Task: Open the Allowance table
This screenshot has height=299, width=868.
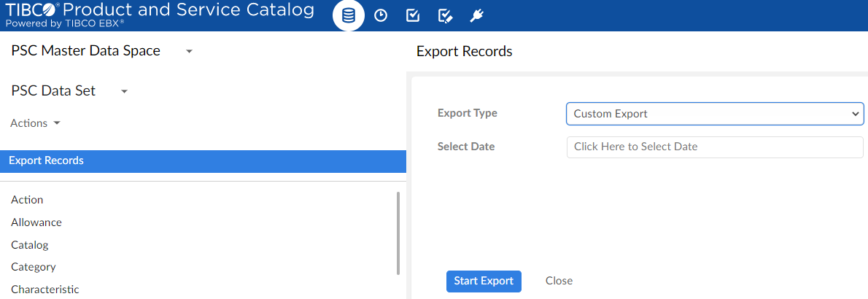Action: coord(36,222)
